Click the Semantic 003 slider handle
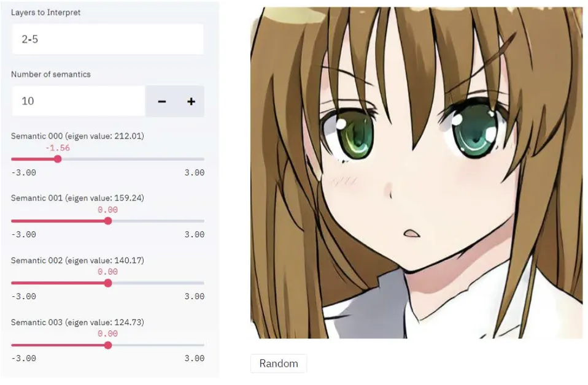The height and width of the screenshot is (385, 588). coord(108,345)
